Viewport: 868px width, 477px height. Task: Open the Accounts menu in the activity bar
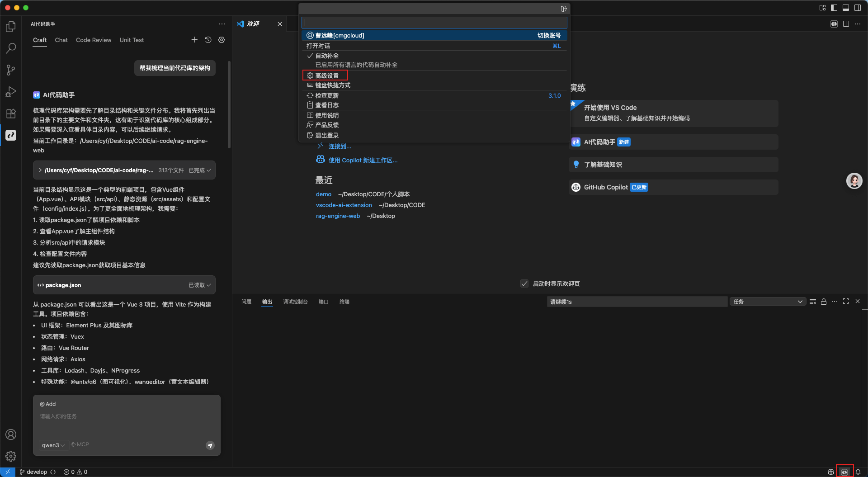pos(11,434)
